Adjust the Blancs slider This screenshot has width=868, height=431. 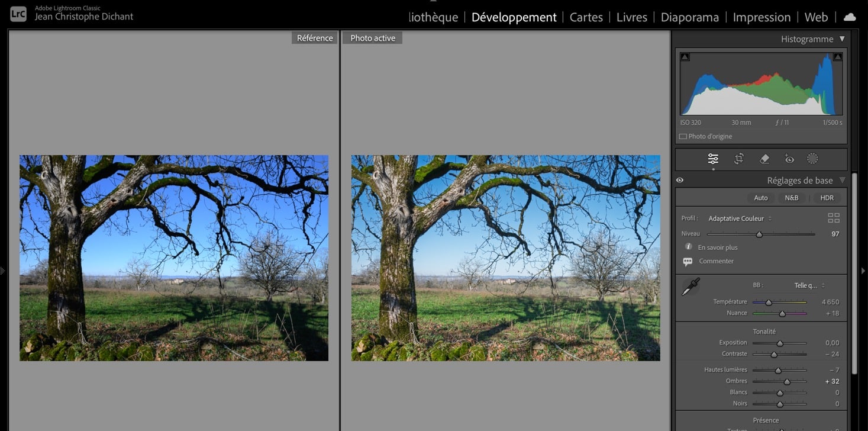click(779, 393)
